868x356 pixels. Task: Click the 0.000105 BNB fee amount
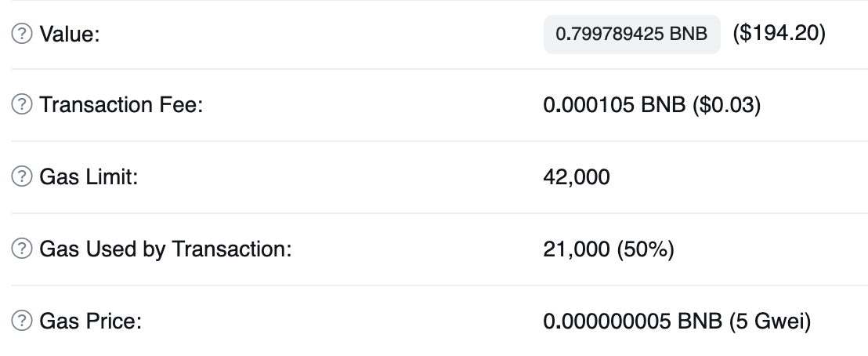[615, 105]
